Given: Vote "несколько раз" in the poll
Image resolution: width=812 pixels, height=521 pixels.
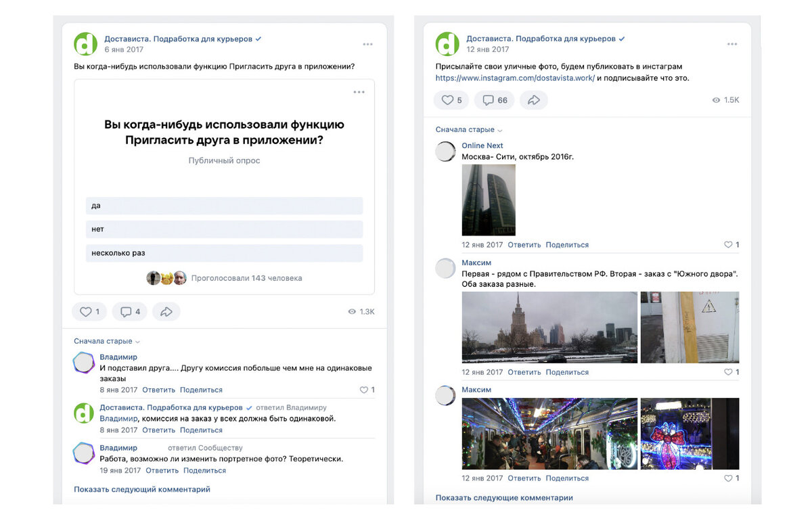Looking at the screenshot, I should pos(224,252).
